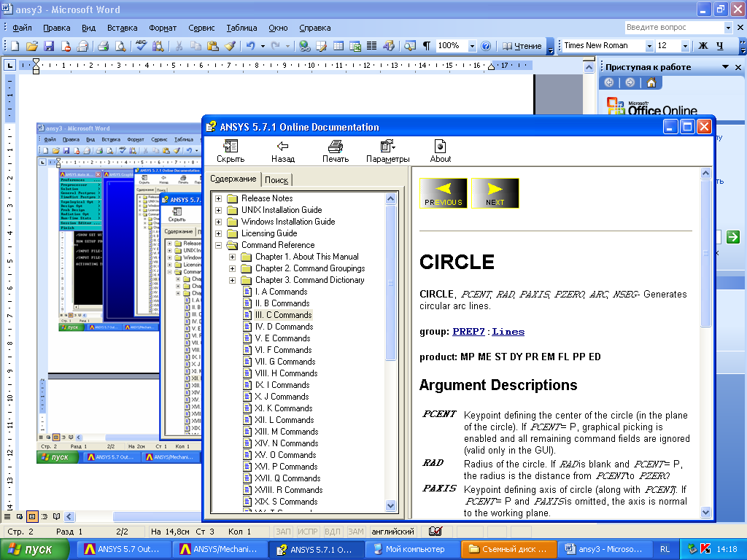Viewport: 747px width, 560px height.
Task: Expand the Windows Installation Guide node
Action: 219,222
